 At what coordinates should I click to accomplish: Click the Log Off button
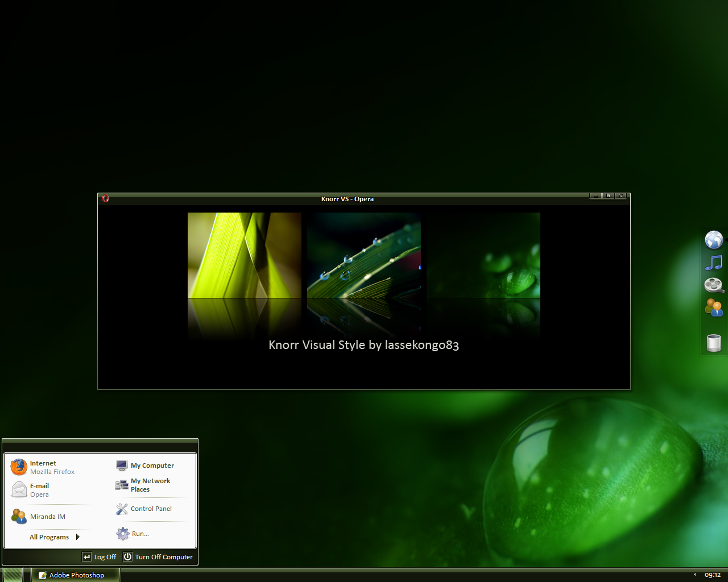(x=99, y=557)
